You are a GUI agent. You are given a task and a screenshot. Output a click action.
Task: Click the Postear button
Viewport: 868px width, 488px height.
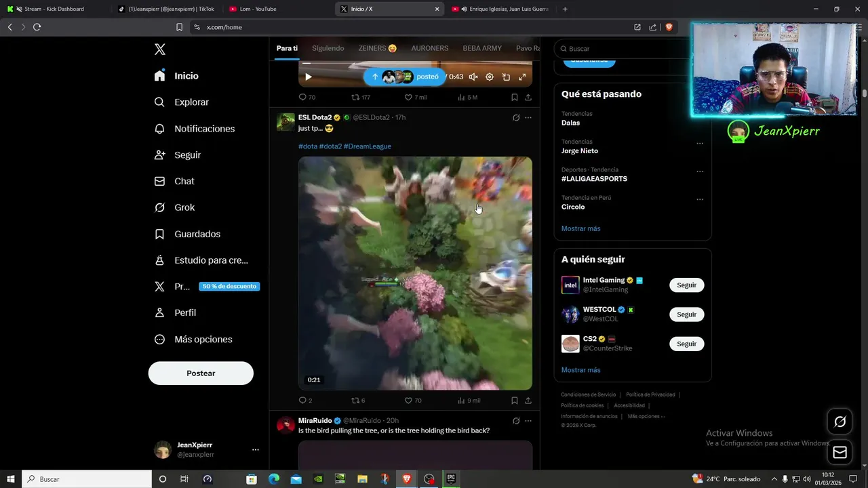(201, 373)
